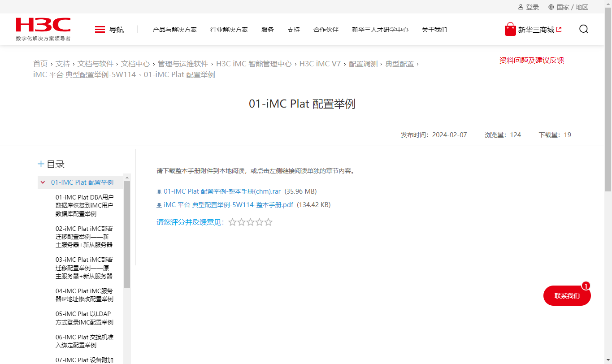The image size is (612, 364).
Task: Go to 首页 in the breadcrumb
Action: click(x=40, y=64)
